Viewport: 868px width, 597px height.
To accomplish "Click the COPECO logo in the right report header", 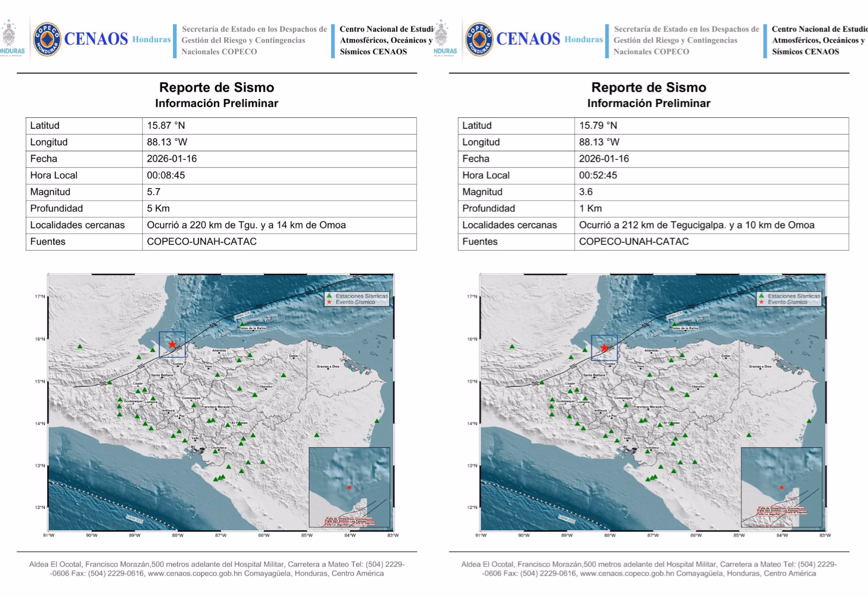I will pyautogui.click(x=479, y=39).
